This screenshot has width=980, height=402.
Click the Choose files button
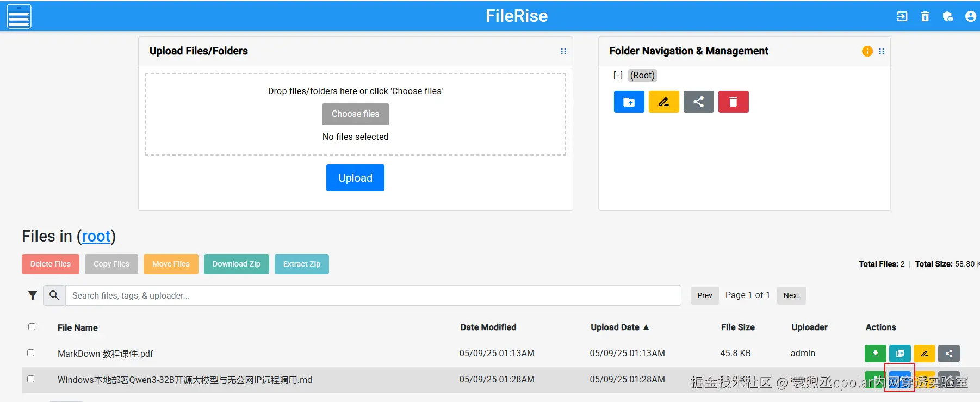click(356, 114)
